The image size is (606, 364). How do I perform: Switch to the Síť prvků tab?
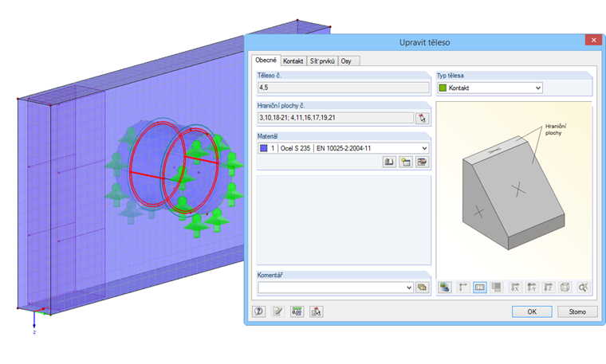pyautogui.click(x=322, y=61)
